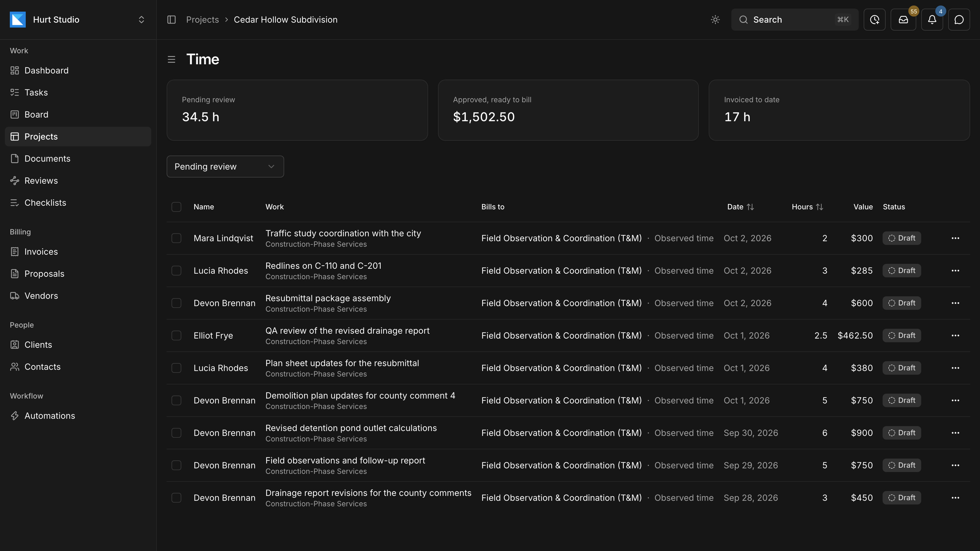Open the time tracker clock icon
This screenshot has width=980, height=551.
(x=874, y=20)
